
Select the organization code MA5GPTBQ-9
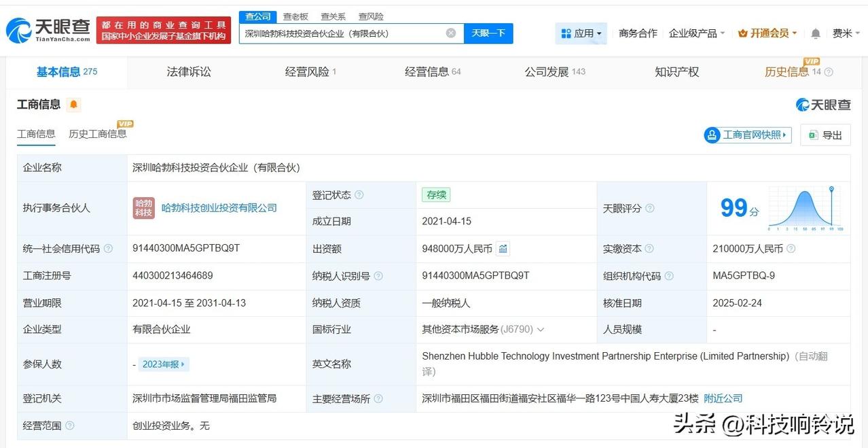[x=744, y=275]
